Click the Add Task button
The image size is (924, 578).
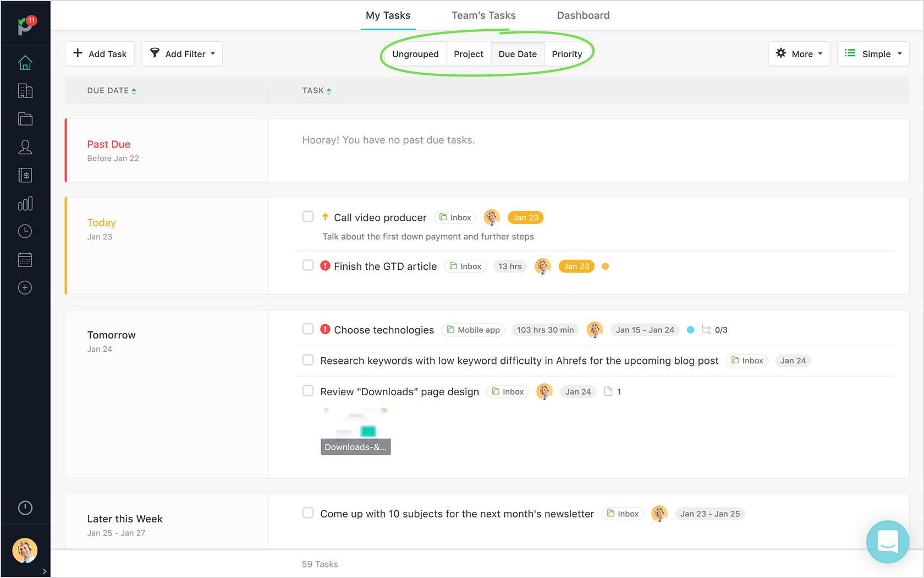(100, 53)
